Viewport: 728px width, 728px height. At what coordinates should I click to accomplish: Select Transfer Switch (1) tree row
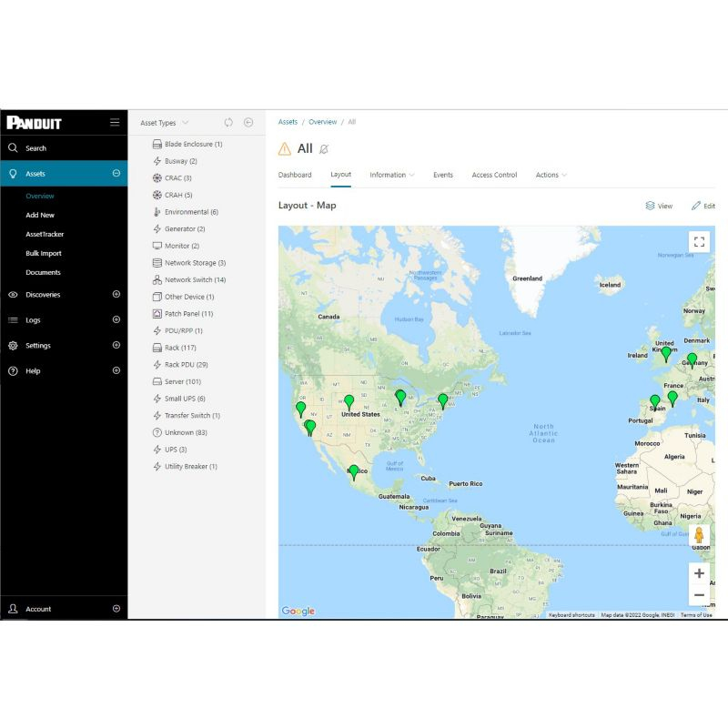(x=187, y=416)
